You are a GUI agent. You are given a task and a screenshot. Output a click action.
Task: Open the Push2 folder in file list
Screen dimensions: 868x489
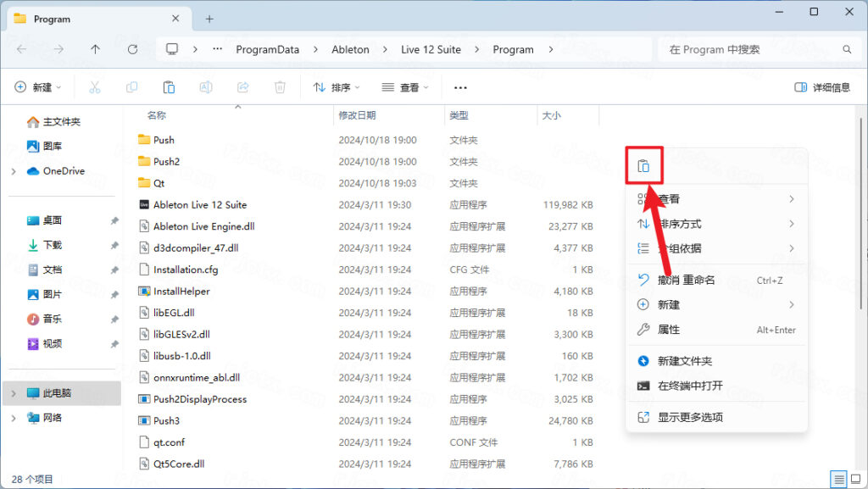click(x=166, y=162)
